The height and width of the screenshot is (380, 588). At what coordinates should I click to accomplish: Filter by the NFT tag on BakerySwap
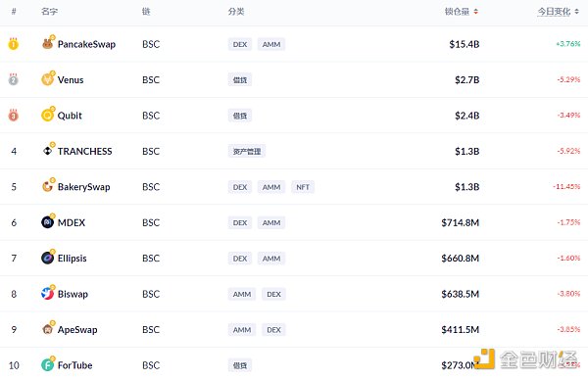(x=303, y=187)
